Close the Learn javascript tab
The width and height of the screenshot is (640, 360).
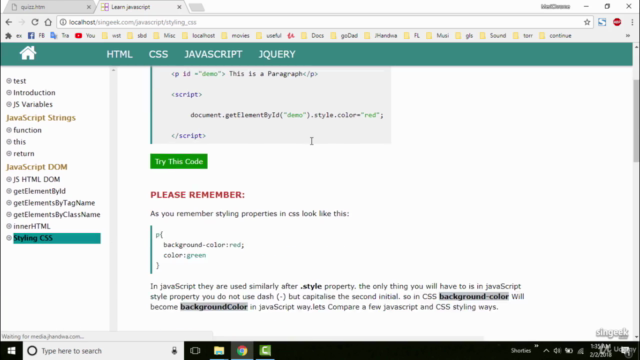click(x=179, y=7)
